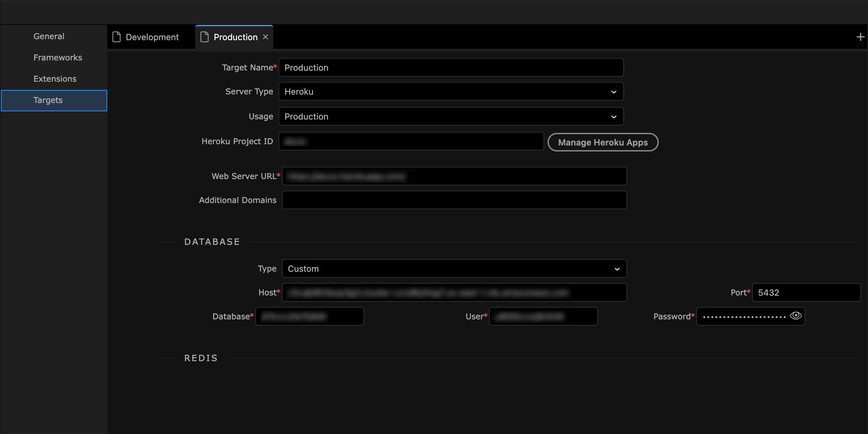
Task: Click the Development tab file icon
Action: (x=117, y=37)
